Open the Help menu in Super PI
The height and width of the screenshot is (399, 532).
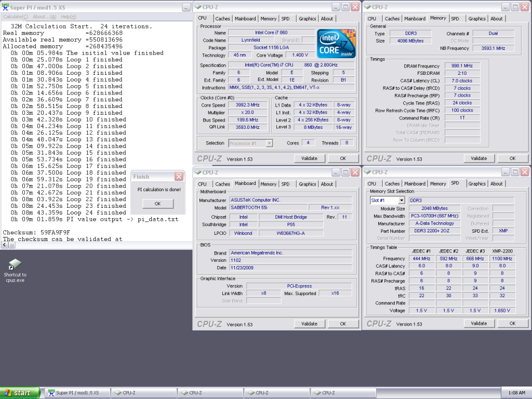point(69,17)
